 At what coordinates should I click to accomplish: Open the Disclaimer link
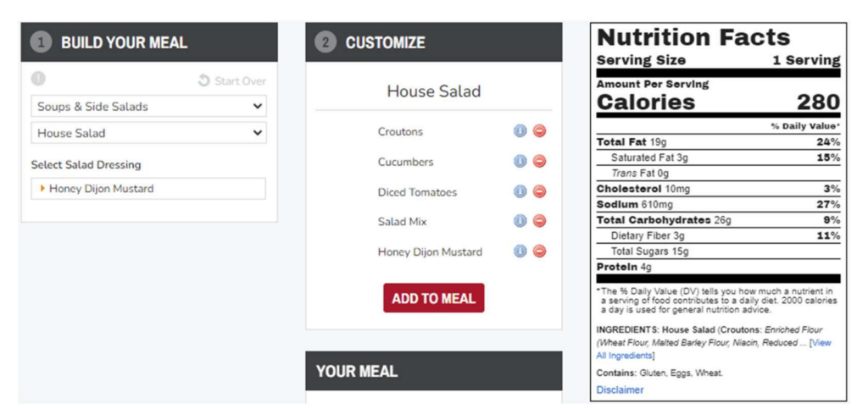pos(620,390)
